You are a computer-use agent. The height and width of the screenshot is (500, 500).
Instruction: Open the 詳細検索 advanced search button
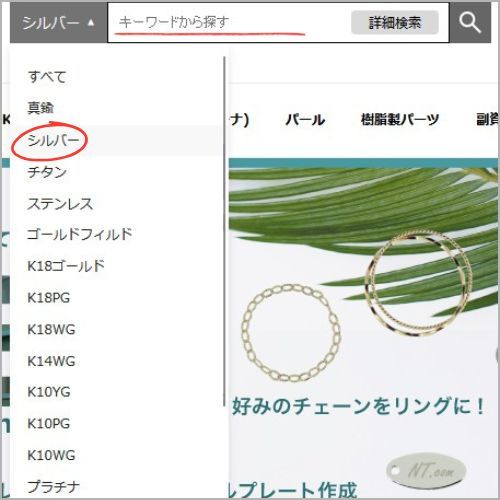(x=395, y=23)
